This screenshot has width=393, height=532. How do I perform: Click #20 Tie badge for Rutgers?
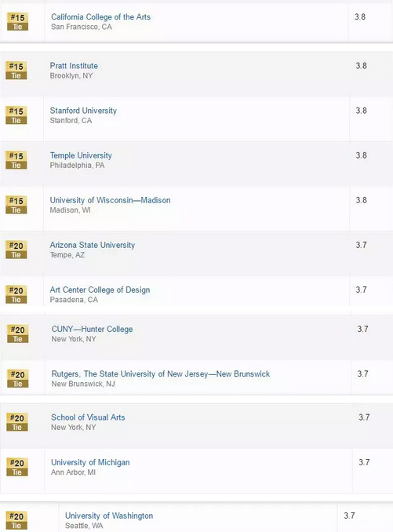[x=17, y=378]
